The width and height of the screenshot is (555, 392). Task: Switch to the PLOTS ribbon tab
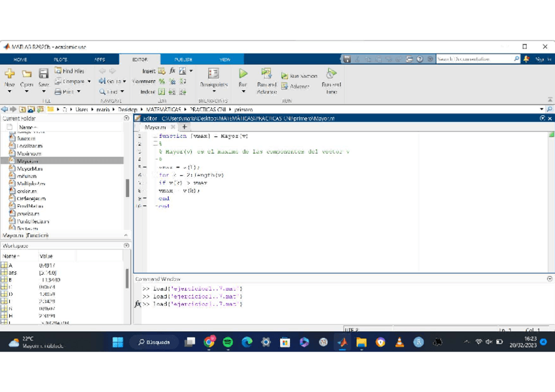coord(60,59)
